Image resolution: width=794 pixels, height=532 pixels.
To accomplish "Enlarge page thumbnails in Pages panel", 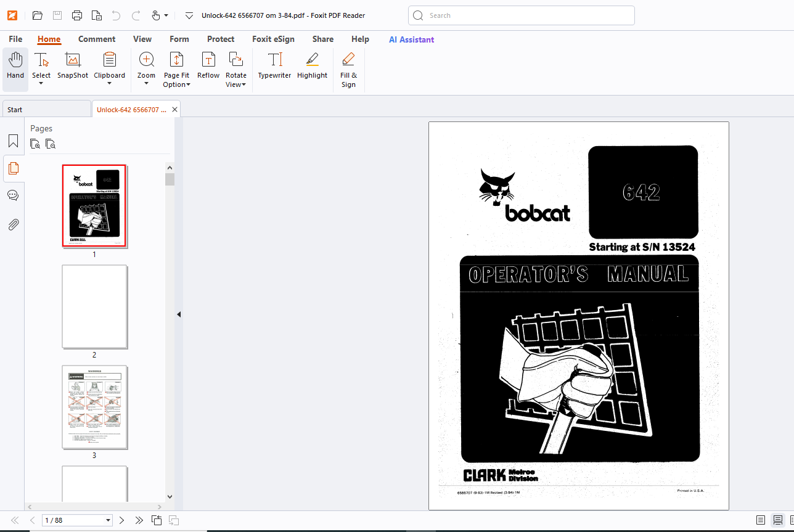I will point(36,144).
